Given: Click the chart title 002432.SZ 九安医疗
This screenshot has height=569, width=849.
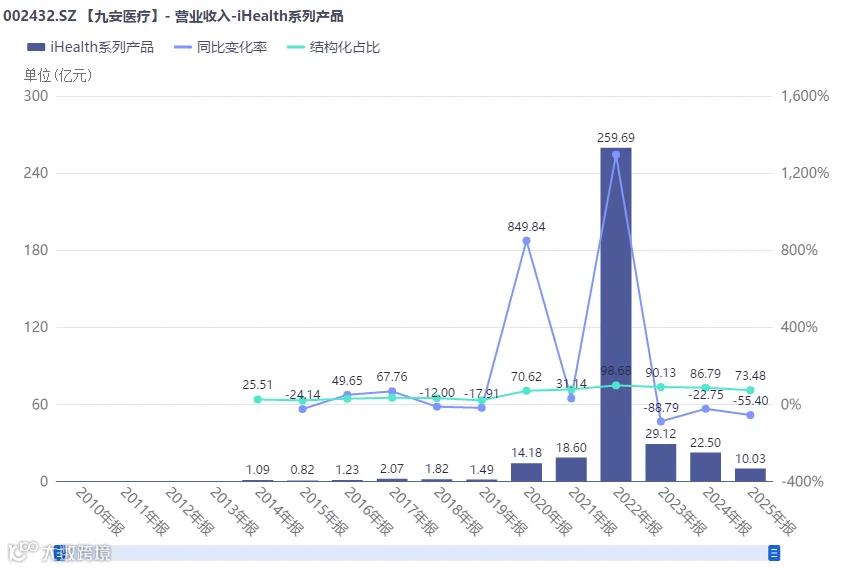Looking at the screenshot, I should (173, 16).
